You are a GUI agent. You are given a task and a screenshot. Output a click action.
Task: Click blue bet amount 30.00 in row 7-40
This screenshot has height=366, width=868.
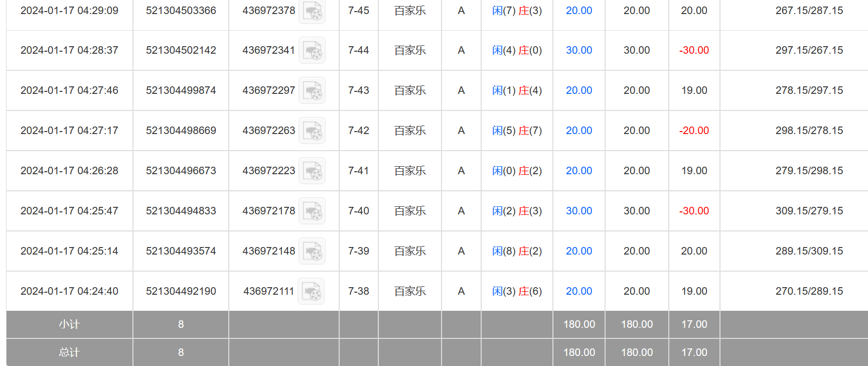point(578,211)
